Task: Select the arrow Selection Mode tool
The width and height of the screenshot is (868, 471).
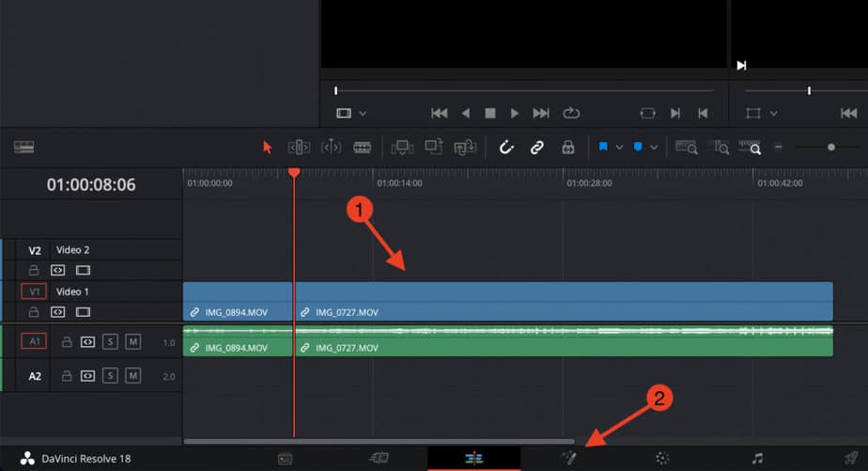Action: pyautogui.click(x=268, y=148)
